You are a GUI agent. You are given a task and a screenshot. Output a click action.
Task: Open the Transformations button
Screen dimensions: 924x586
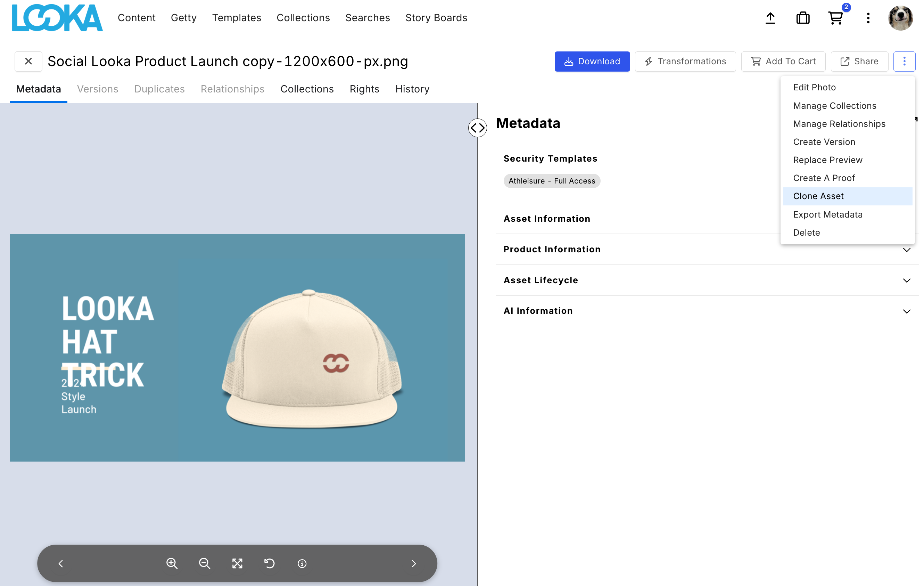click(x=685, y=62)
